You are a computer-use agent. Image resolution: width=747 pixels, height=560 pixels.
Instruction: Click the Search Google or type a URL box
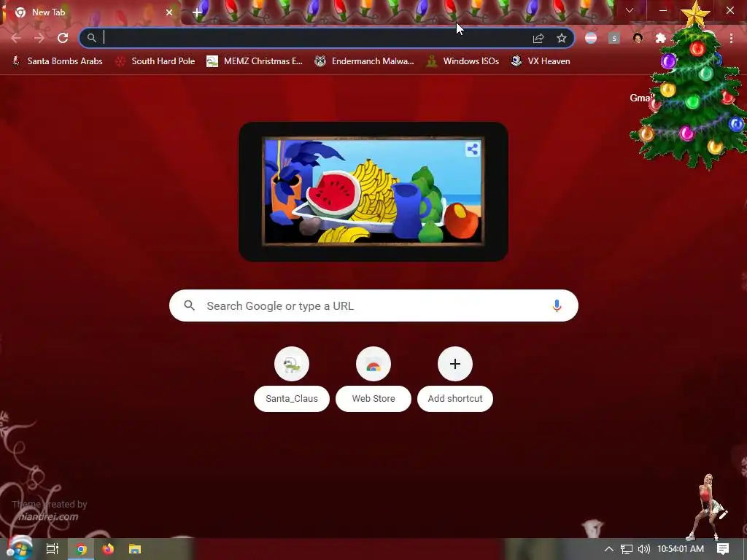(374, 306)
